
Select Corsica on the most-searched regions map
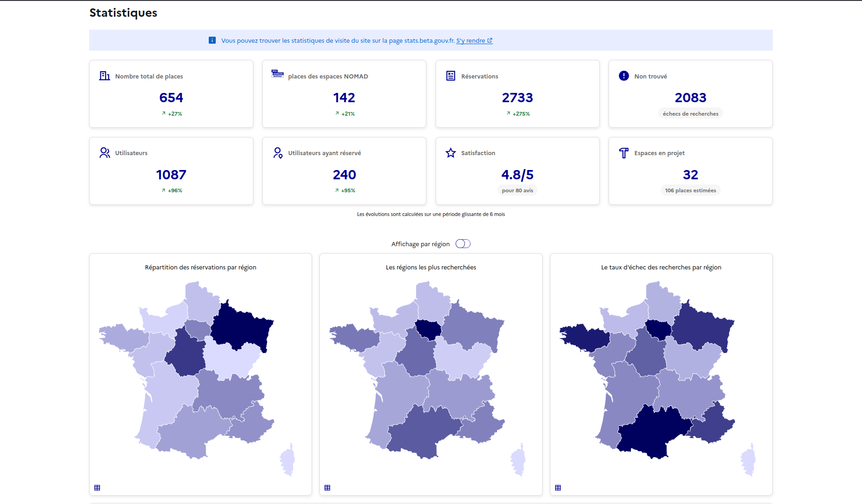[518, 460]
